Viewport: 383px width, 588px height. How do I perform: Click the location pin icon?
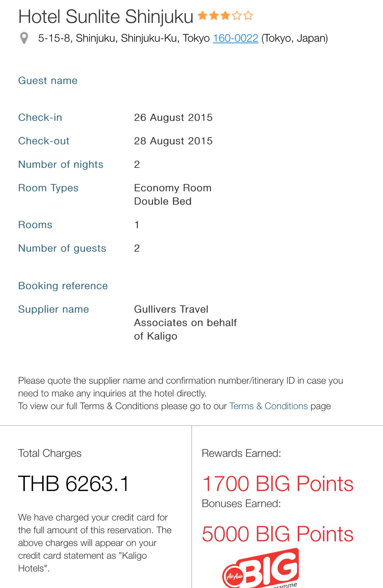coord(24,38)
